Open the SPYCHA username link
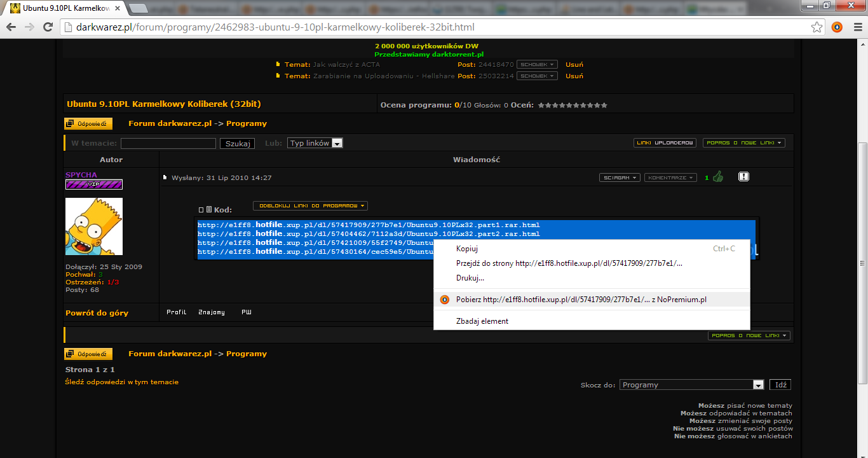868x458 pixels. tap(81, 175)
